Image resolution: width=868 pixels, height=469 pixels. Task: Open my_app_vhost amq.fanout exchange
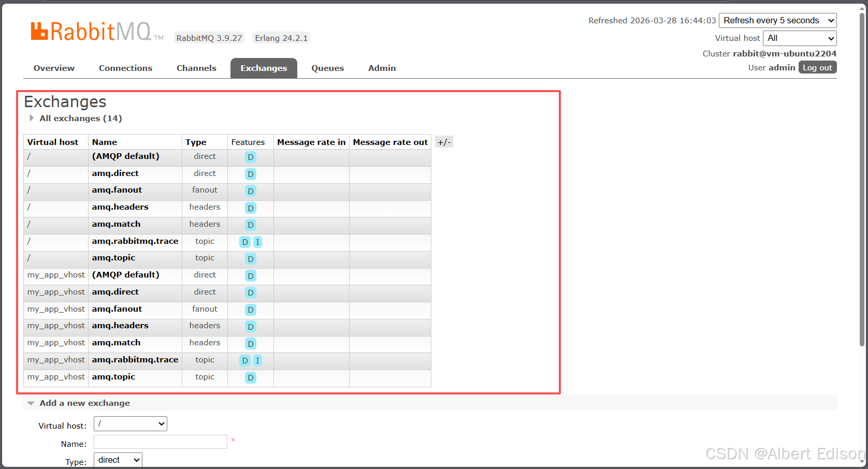pos(117,309)
